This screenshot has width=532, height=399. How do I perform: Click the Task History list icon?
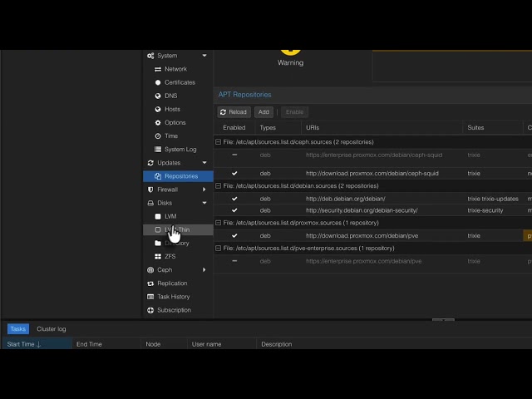pyautogui.click(x=150, y=297)
